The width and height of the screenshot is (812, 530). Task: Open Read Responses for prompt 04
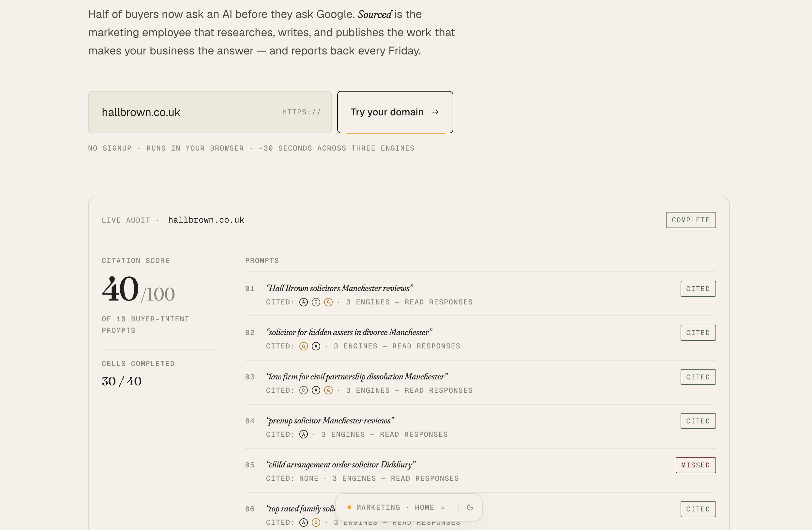pos(414,434)
